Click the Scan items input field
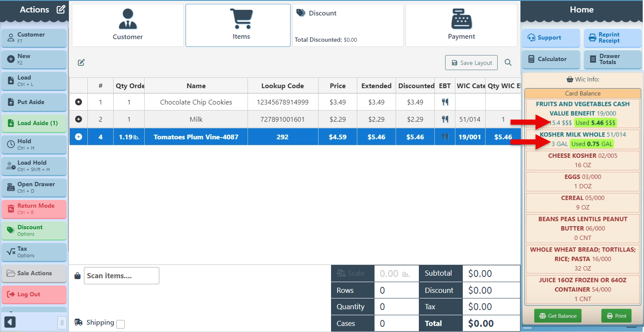Screen dimensions: 644x332 pyautogui.click(x=121, y=276)
